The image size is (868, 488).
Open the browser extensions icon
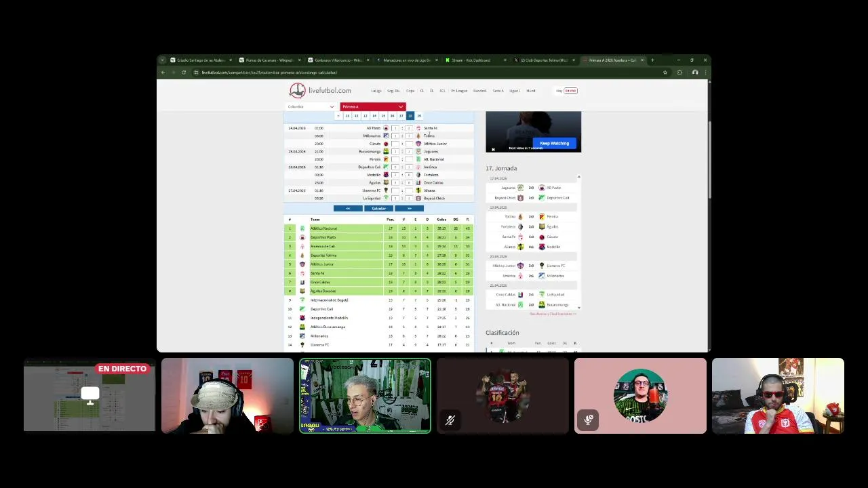pyautogui.click(x=679, y=73)
